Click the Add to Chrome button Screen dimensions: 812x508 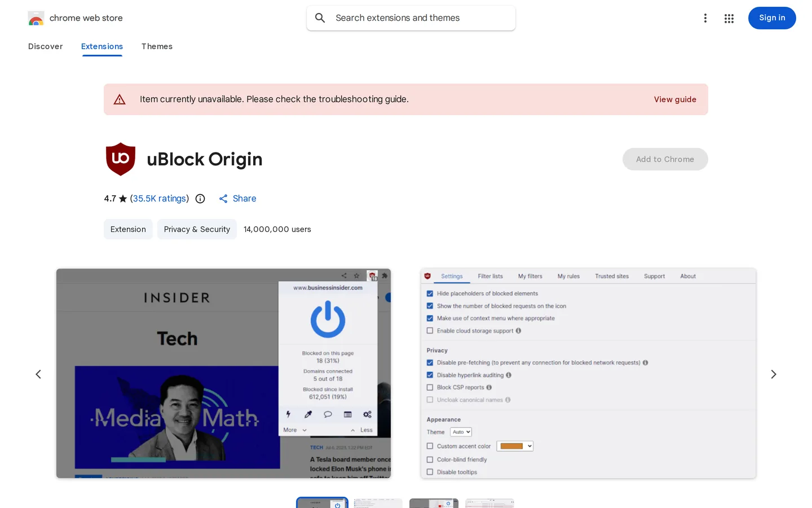click(665, 159)
